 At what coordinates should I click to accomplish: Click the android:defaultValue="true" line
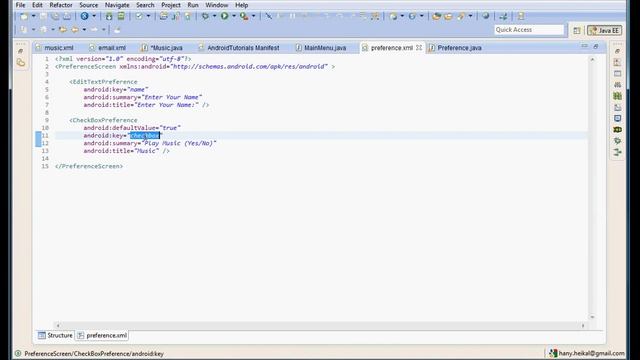(x=132, y=128)
